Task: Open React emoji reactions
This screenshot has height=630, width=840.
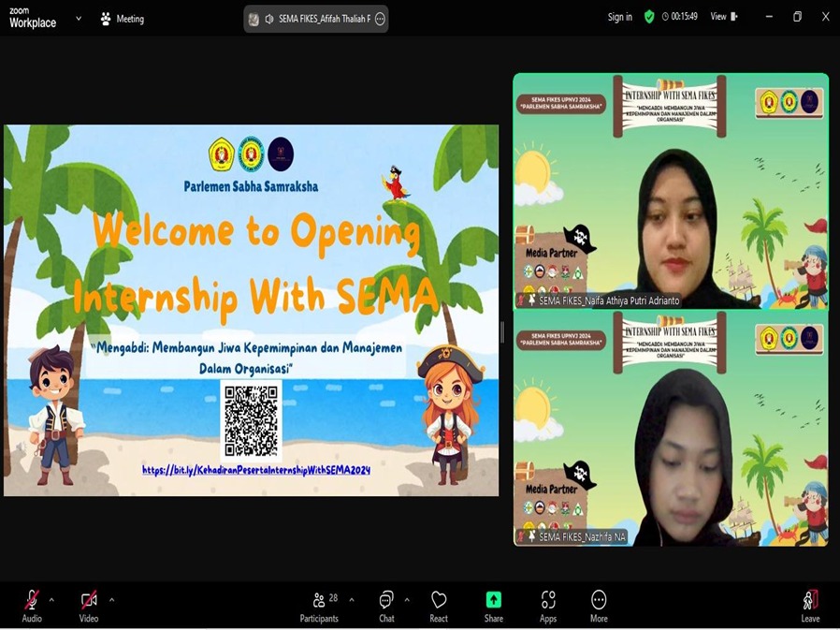Action: point(439,604)
